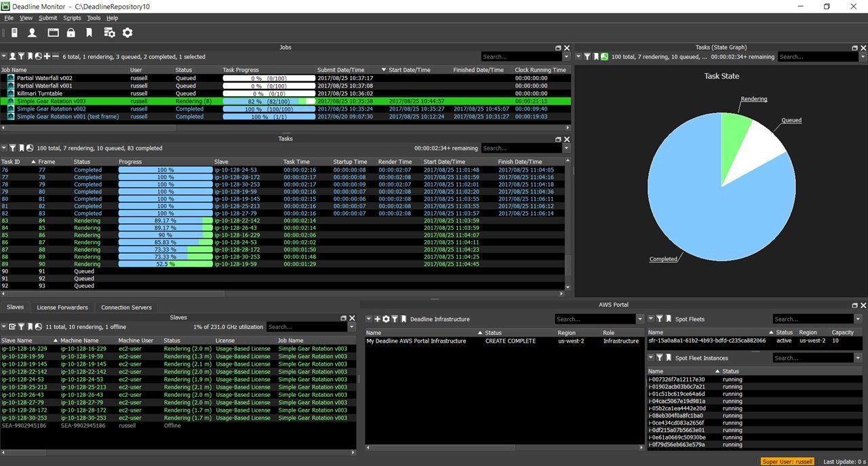Viewport: 868px width, 466px height.
Task: Select slave ip-10-128-27-79 in Slaves list
Action: click(178, 402)
